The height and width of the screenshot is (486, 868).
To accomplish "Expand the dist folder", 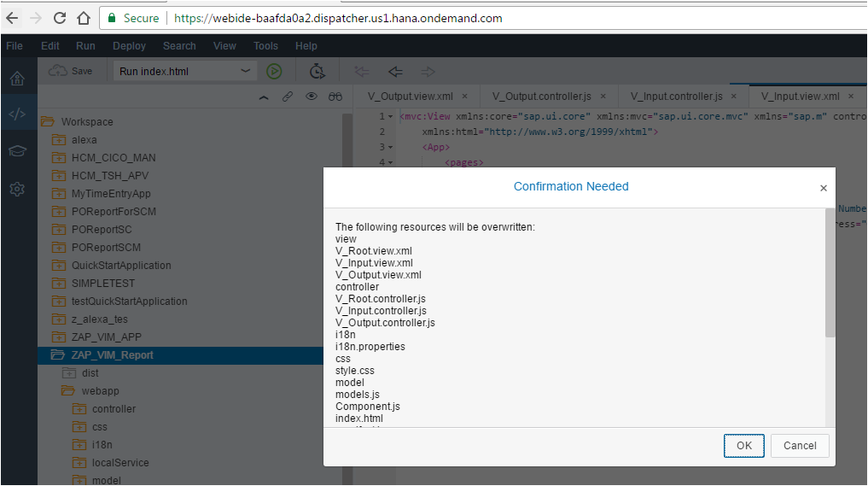I will point(69,373).
